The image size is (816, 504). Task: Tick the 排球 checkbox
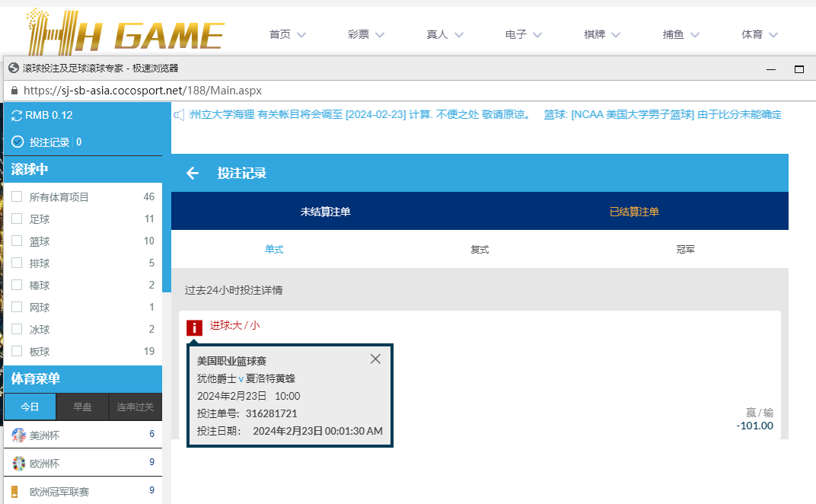pyautogui.click(x=17, y=263)
